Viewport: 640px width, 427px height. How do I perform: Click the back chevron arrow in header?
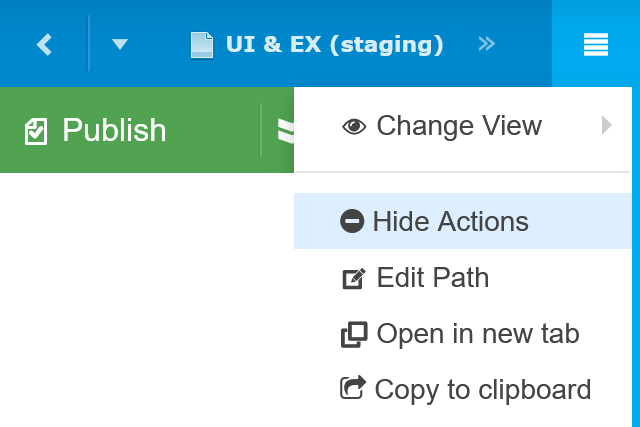(x=44, y=44)
